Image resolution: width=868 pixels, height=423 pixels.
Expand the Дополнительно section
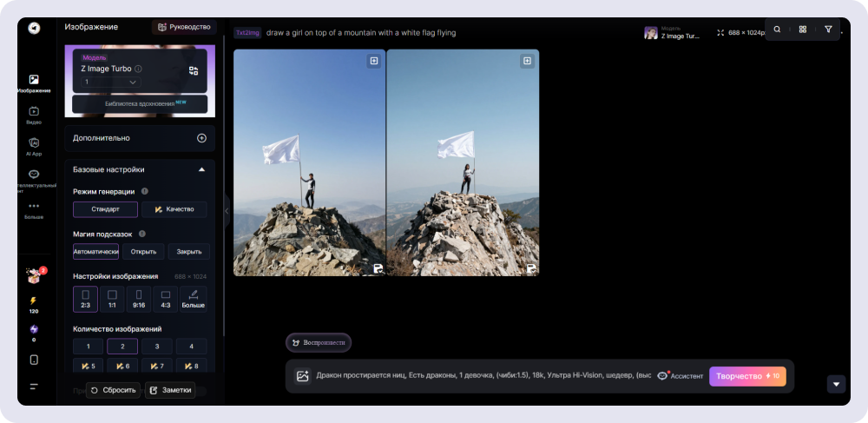click(201, 138)
